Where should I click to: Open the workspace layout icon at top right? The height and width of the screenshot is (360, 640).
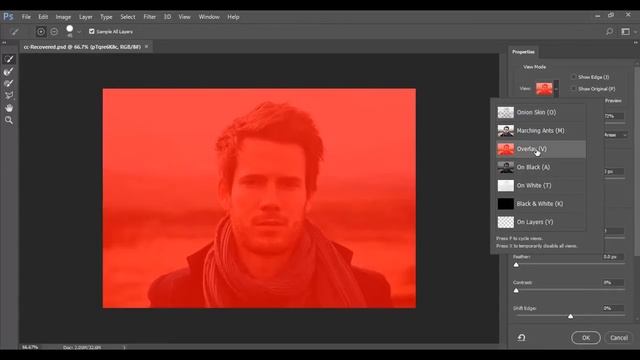625,31
